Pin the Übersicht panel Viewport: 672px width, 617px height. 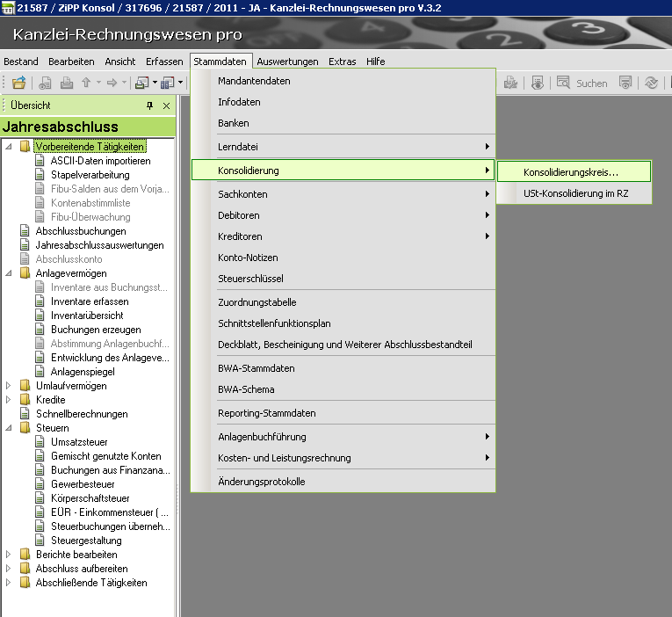click(x=149, y=105)
